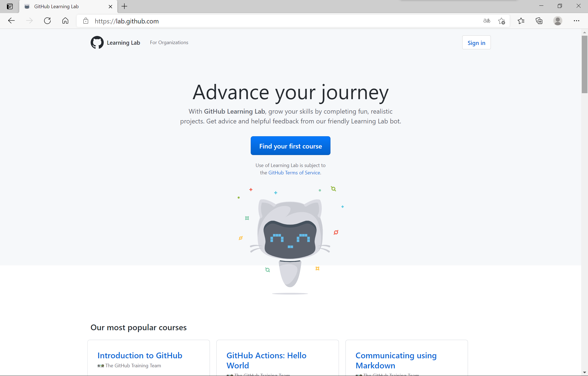Reload the page with refresh icon
The image size is (588, 376).
(47, 21)
